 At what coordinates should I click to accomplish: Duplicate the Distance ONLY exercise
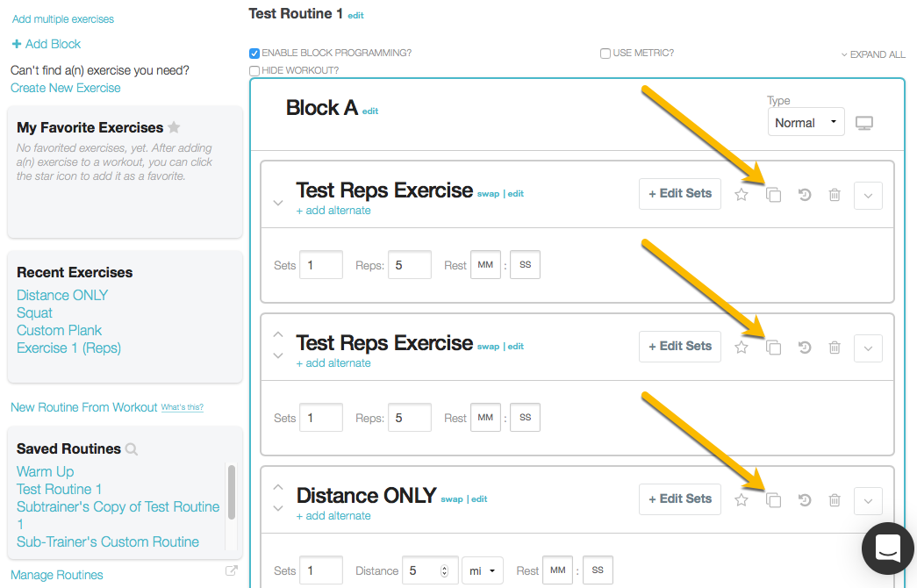click(x=773, y=500)
